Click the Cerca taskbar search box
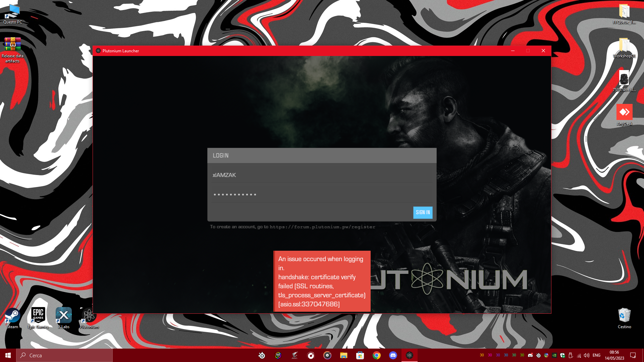 [x=64, y=355]
